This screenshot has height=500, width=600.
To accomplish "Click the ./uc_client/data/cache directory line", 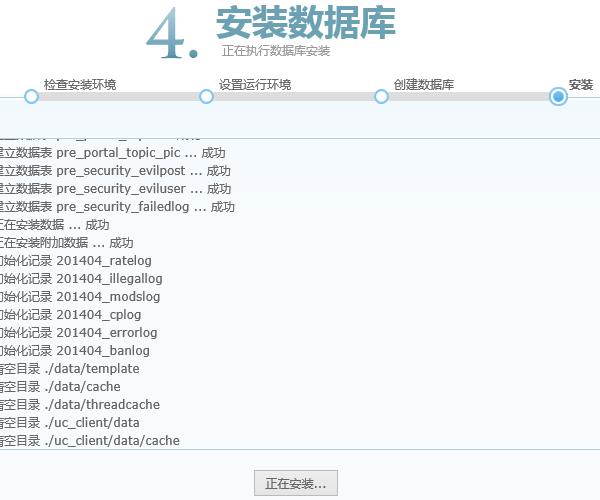I will [x=90, y=441].
